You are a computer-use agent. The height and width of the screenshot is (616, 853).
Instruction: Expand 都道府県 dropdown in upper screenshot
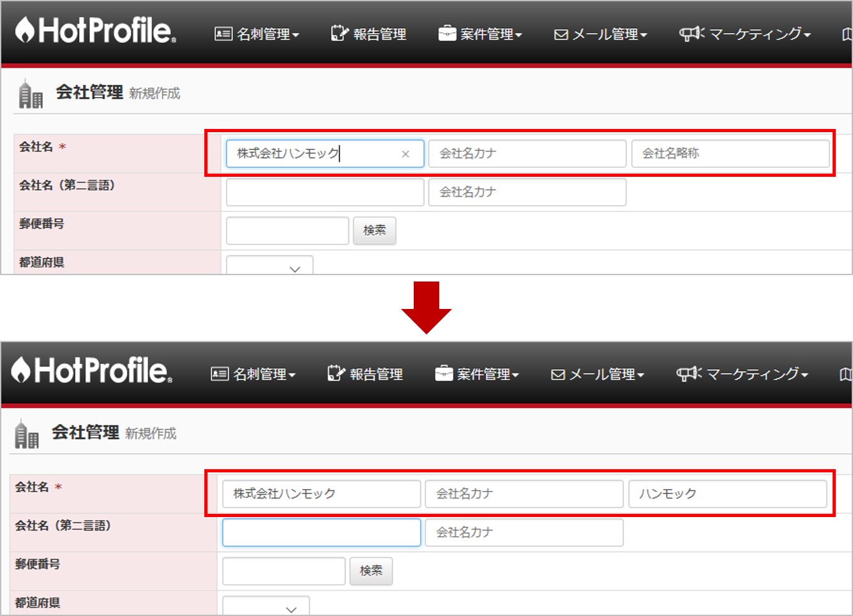coord(269,266)
